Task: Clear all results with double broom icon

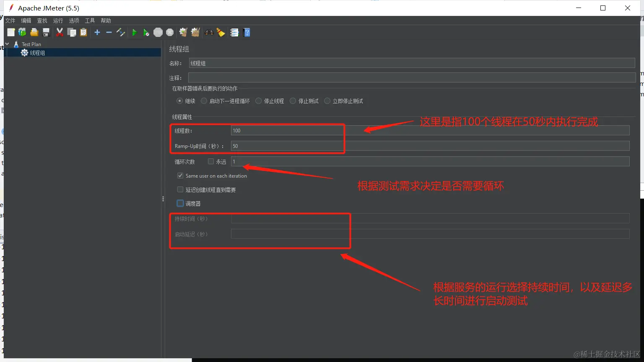Action: pos(195,32)
